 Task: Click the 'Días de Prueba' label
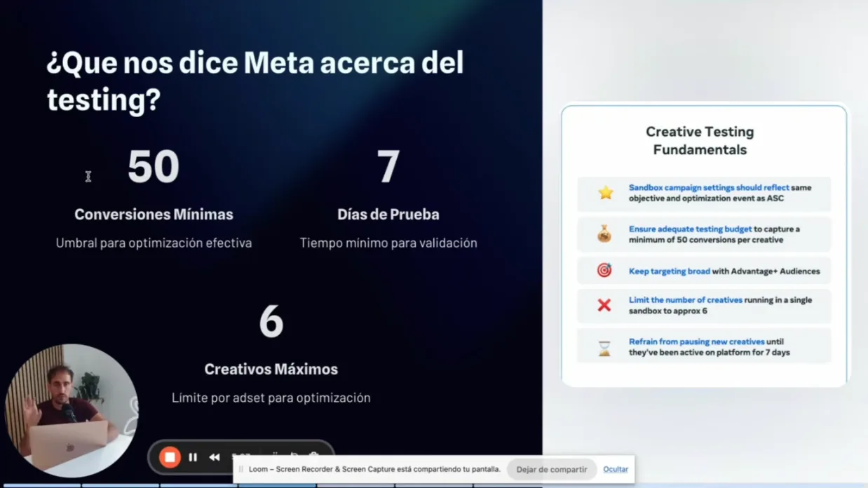pyautogui.click(x=388, y=215)
